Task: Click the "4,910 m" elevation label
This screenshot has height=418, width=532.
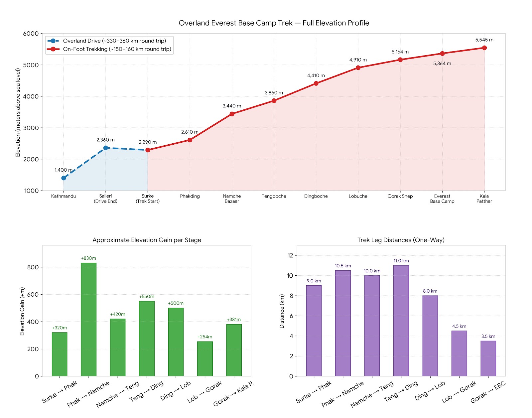Action: pos(358,60)
